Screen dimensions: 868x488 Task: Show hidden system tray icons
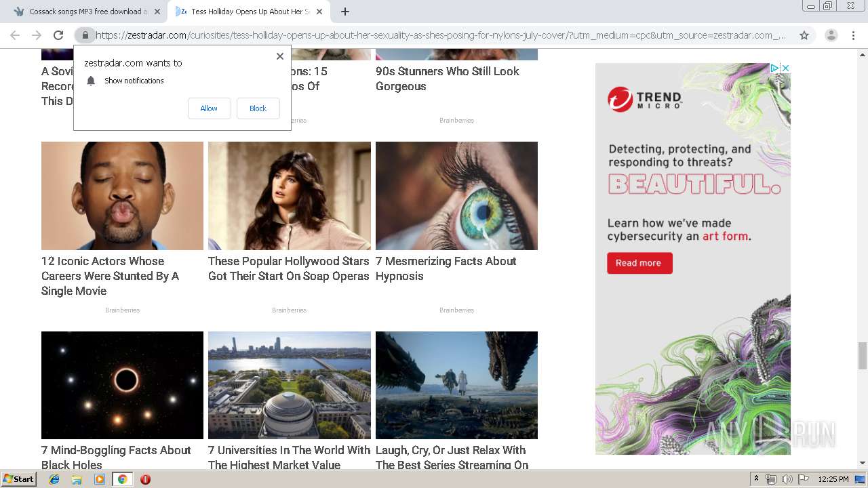(x=756, y=479)
